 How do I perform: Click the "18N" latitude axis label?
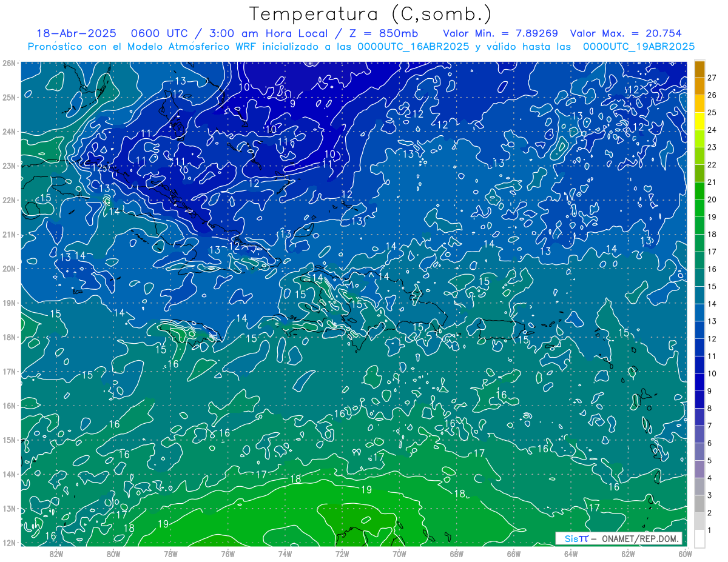(x=9, y=337)
